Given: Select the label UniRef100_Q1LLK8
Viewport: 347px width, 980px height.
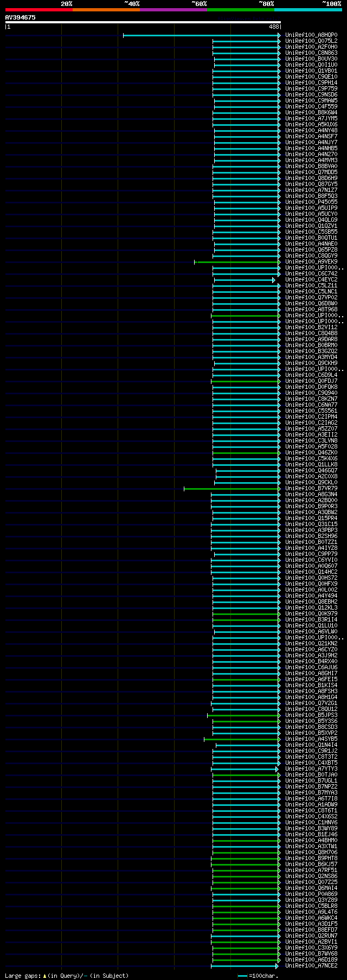Looking at the screenshot, I should (311, 465).
